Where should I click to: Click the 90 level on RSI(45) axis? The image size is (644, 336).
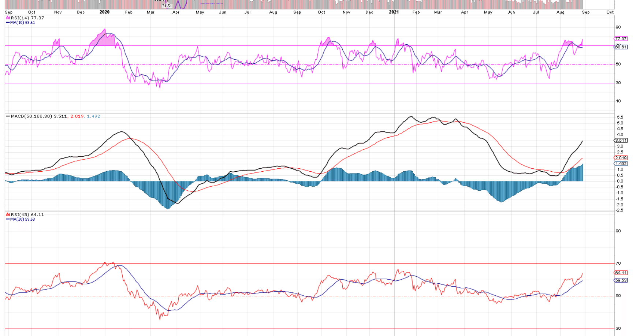[x=618, y=231]
